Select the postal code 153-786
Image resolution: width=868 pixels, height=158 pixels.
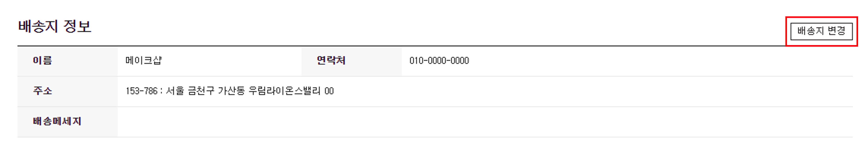pos(142,91)
